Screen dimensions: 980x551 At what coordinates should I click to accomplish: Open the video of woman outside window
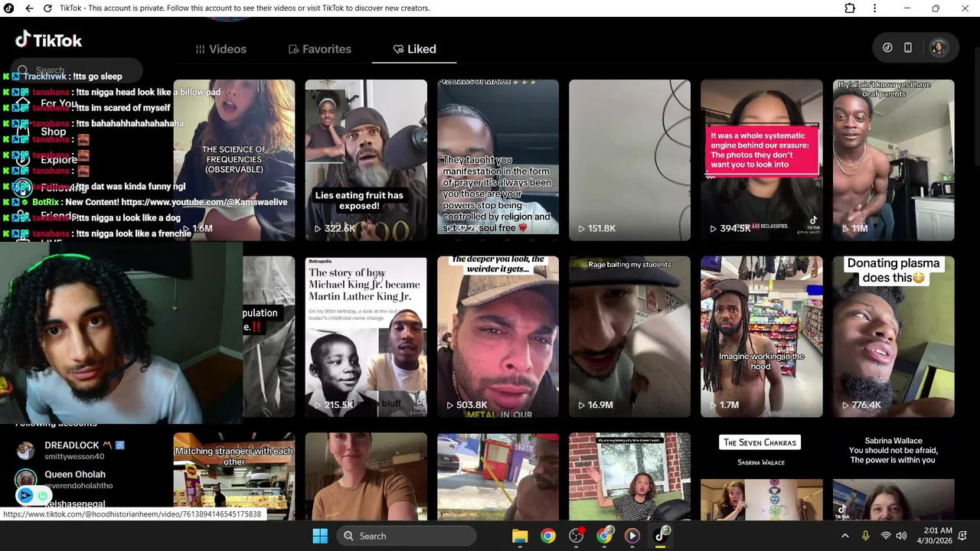pos(629,476)
